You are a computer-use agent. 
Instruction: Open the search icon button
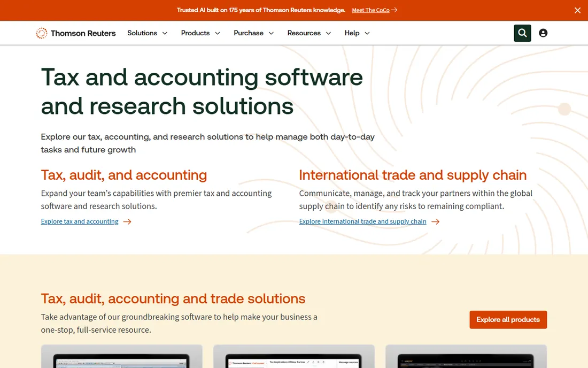(x=522, y=33)
